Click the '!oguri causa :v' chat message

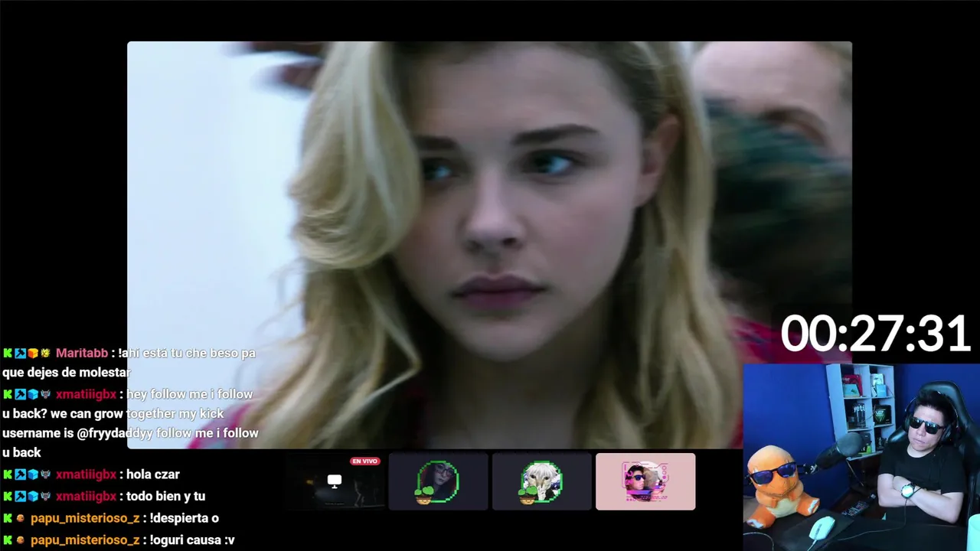pyautogui.click(x=192, y=540)
